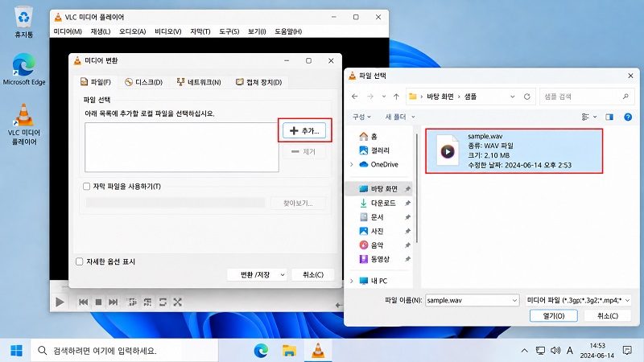Open the 오디오(A) menu in VLC
Viewport: 644px width, 362px height.
132,31
